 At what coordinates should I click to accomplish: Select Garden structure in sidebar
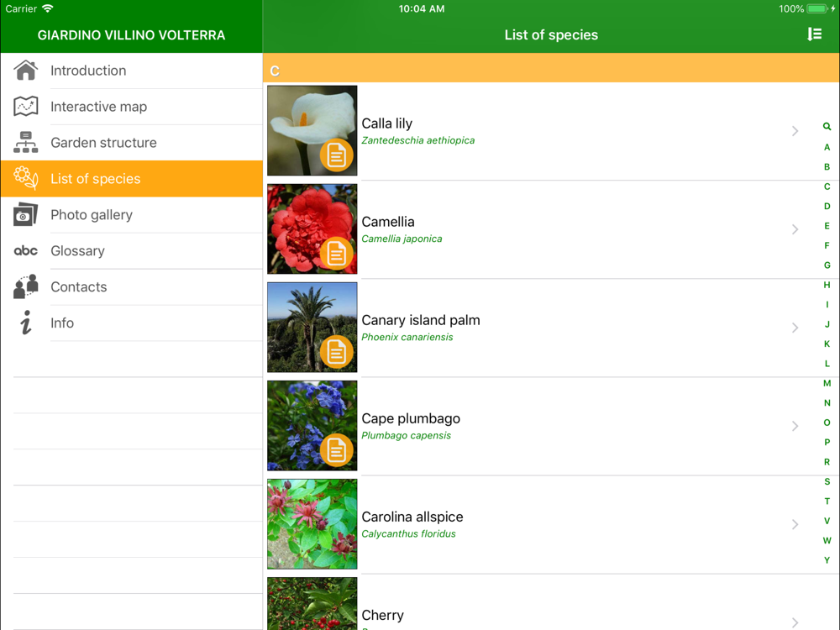click(132, 143)
